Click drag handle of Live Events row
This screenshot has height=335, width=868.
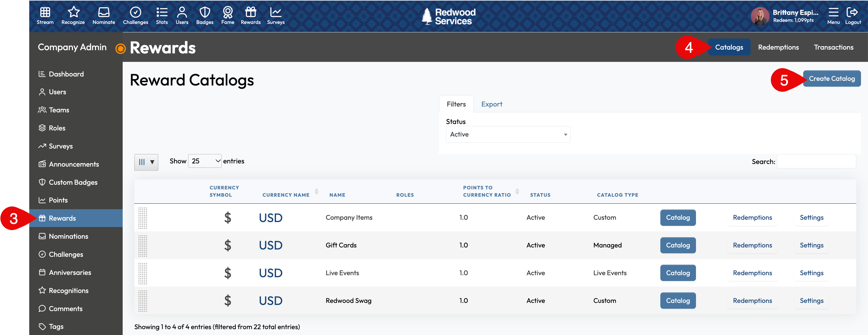[143, 273]
